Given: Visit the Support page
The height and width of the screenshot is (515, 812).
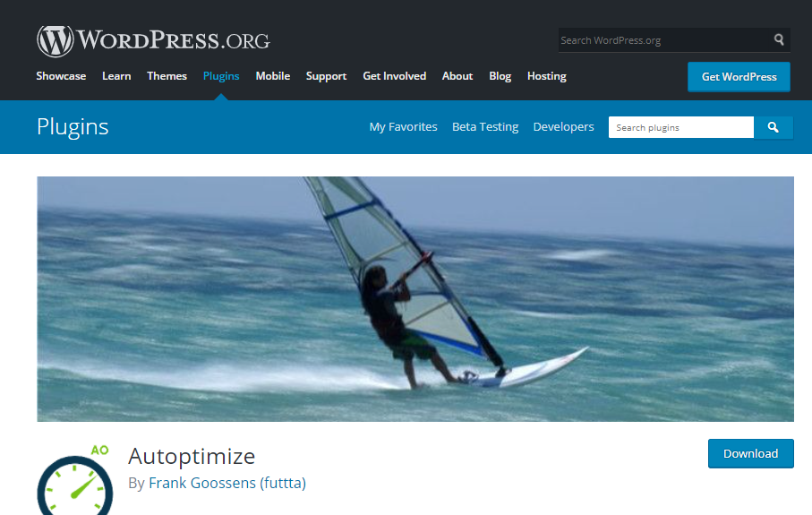Looking at the screenshot, I should point(326,76).
